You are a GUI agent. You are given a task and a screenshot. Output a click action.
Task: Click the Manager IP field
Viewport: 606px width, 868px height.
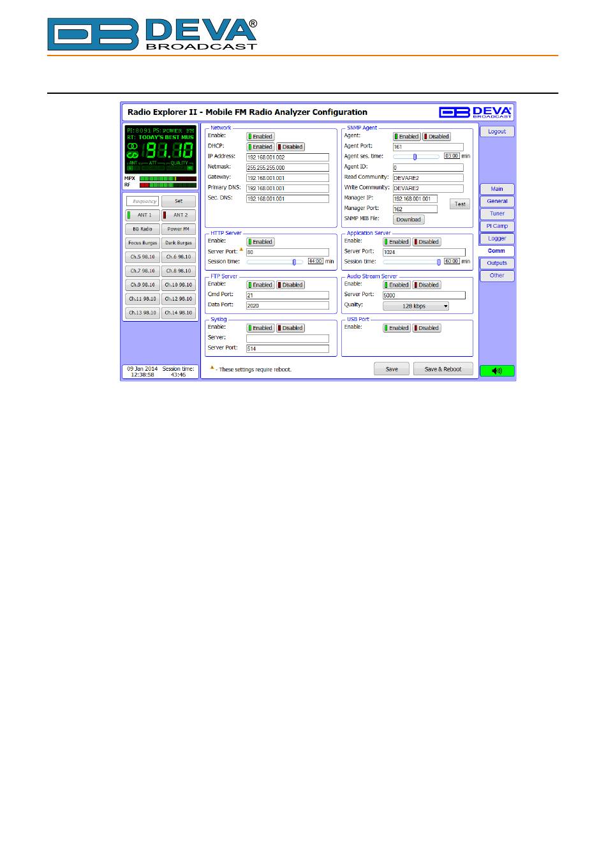pyautogui.click(x=415, y=198)
